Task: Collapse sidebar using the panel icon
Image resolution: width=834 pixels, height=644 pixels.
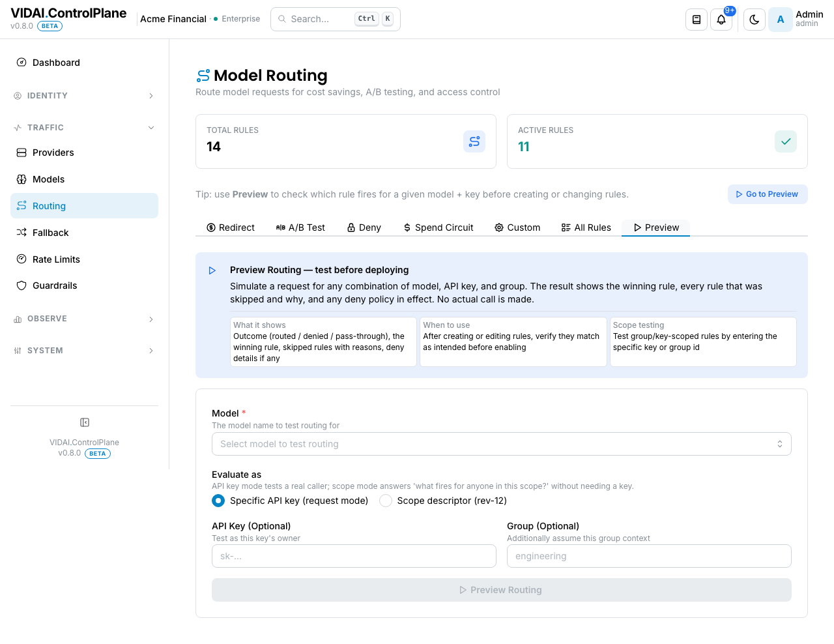Action: pos(85,422)
